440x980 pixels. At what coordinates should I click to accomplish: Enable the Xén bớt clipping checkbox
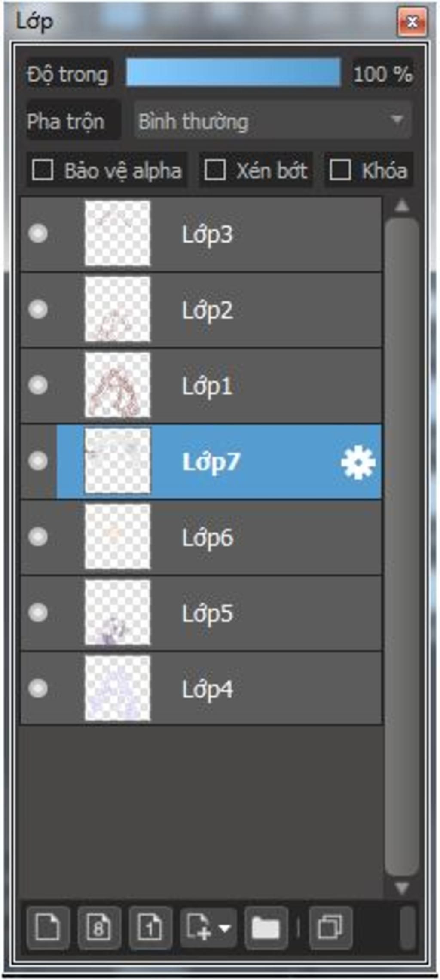[215, 170]
